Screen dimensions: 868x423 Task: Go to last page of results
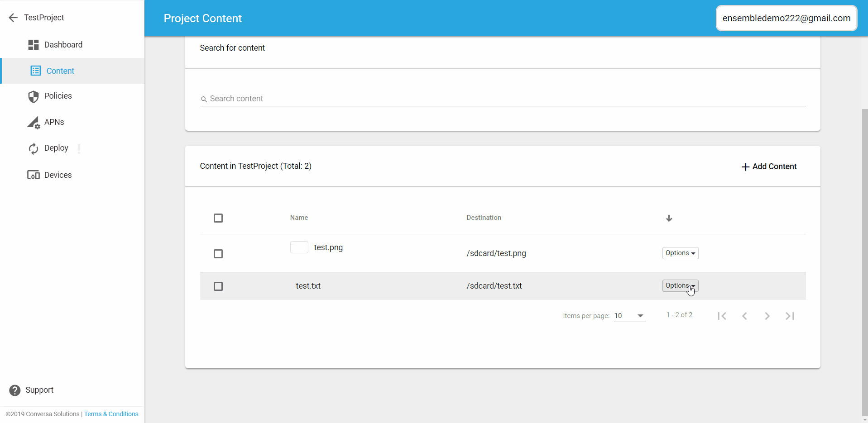click(x=790, y=316)
